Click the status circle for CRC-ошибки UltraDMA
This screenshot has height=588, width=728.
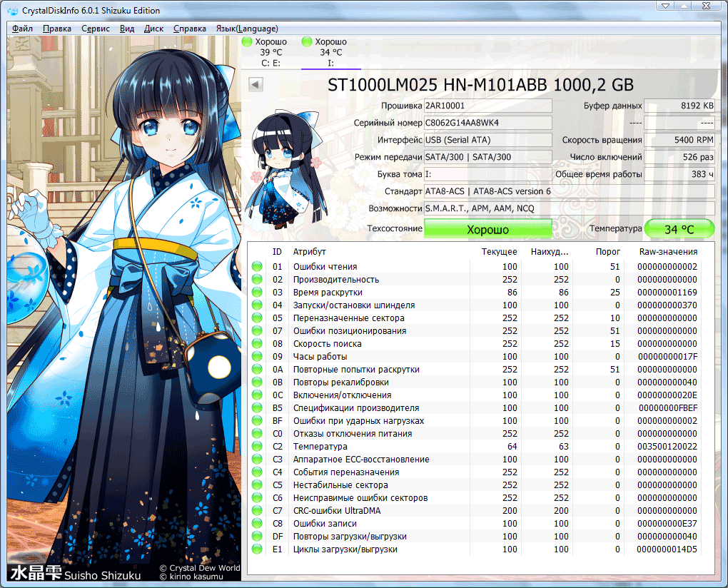[x=257, y=511]
